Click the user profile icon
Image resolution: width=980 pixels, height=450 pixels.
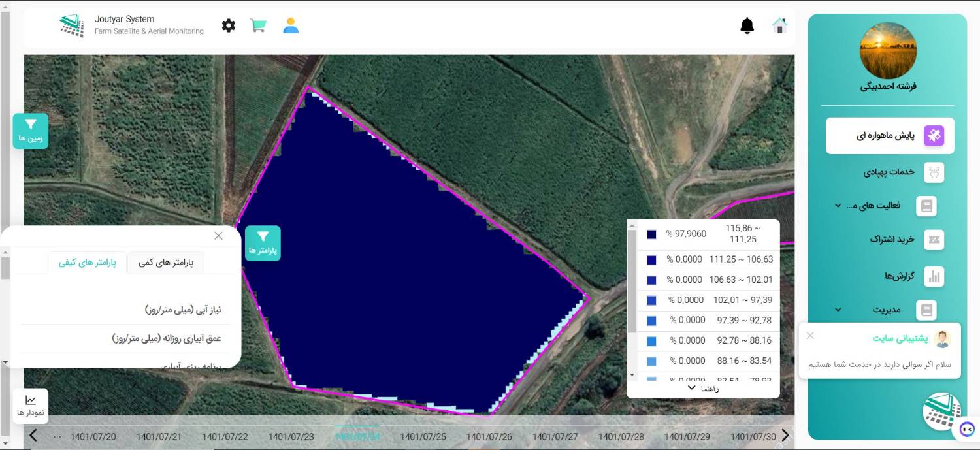[291, 25]
